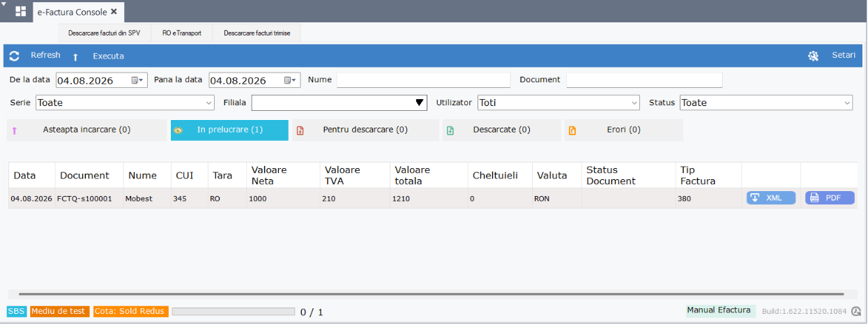Expand the Filiala dropdown arrow
The image size is (868, 325).
coord(420,103)
